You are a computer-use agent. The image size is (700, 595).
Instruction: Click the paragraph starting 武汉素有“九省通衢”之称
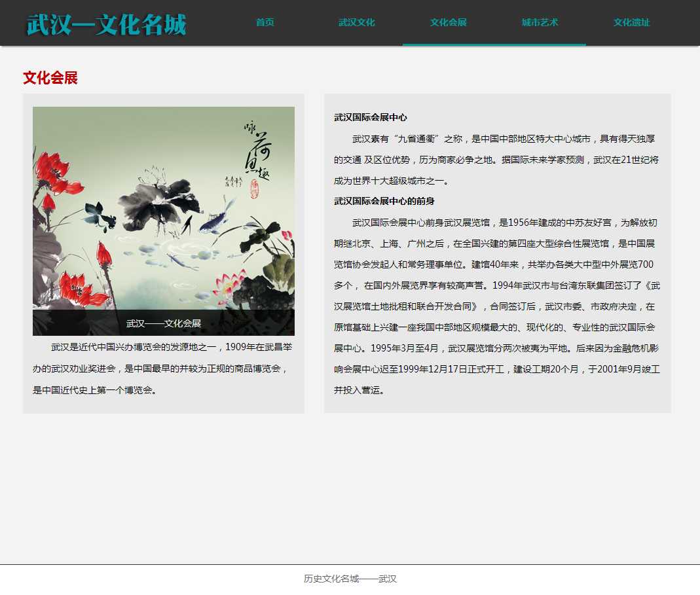click(496, 160)
